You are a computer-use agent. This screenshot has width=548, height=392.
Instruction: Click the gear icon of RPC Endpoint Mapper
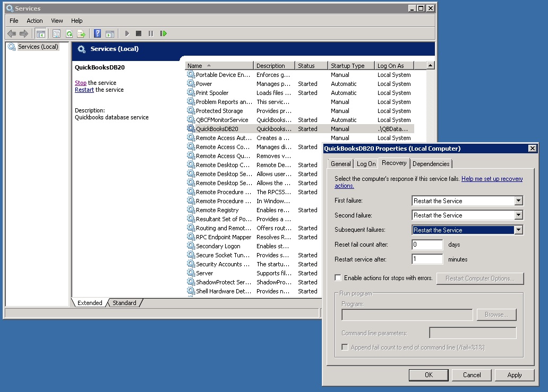coord(191,237)
